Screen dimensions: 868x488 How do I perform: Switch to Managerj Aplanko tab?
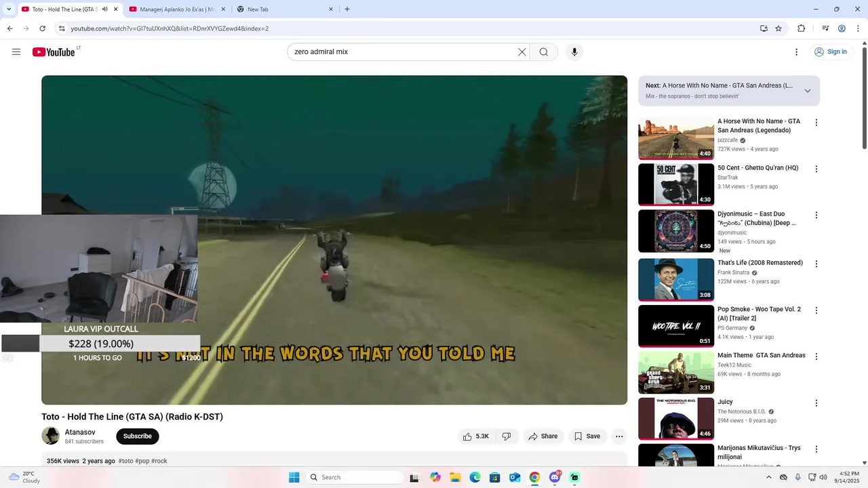(177, 9)
